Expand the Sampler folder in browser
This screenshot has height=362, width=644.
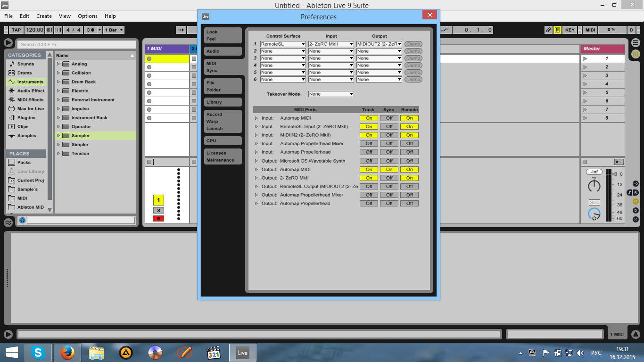point(58,135)
